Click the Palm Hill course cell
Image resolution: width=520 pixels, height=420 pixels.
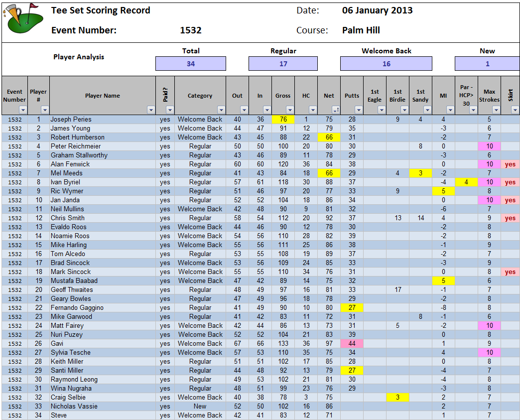click(x=361, y=30)
